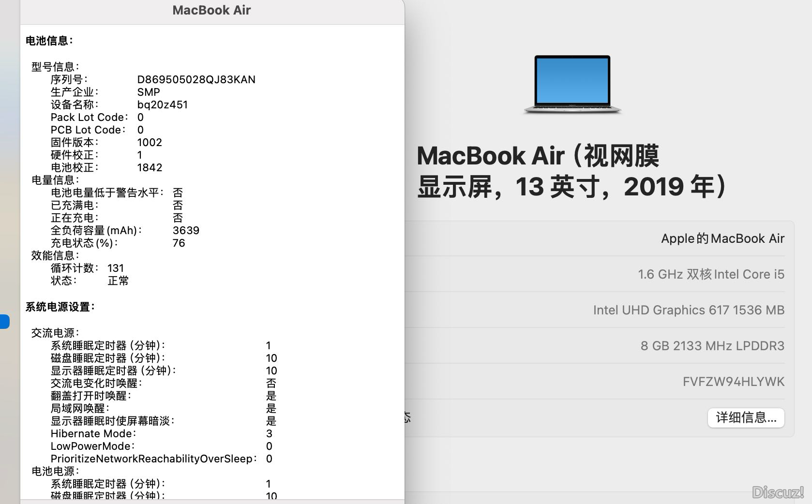This screenshot has height=504, width=812.
Task: Click the 电池信息 heading
Action: (x=49, y=41)
